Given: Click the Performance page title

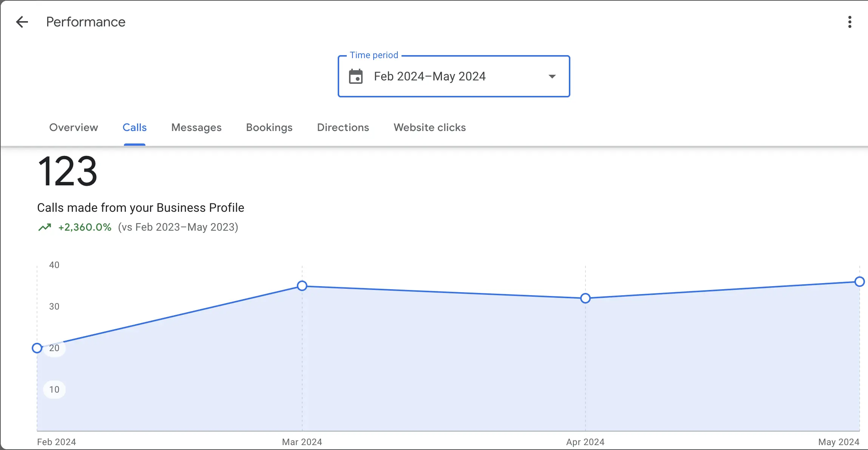Looking at the screenshot, I should (x=86, y=22).
